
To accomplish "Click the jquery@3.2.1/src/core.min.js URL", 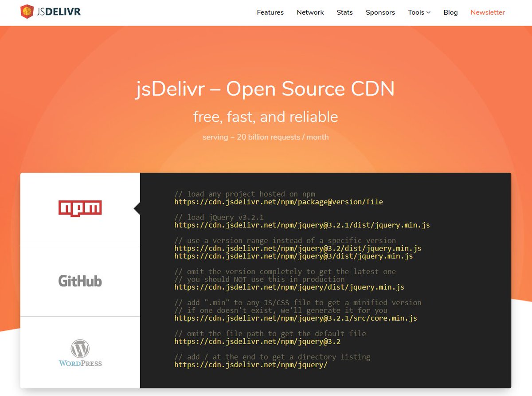I will pos(295,318).
